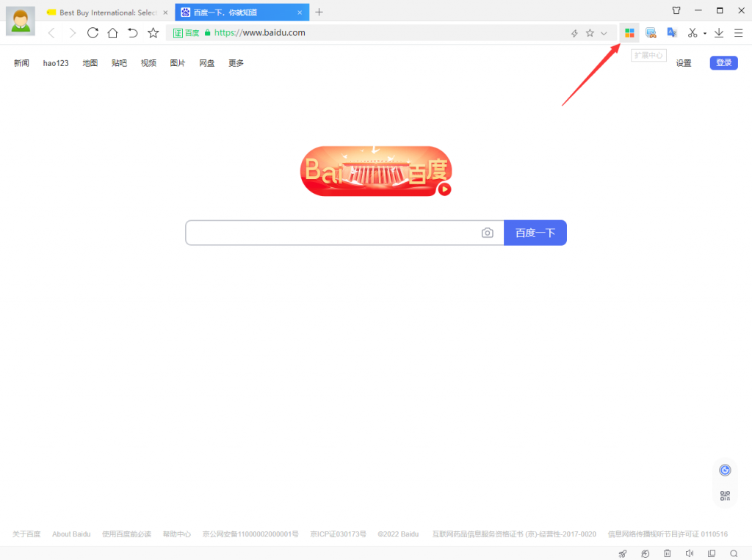752x560 pixels.
Task: Open the 新闻 link
Action: [x=21, y=63]
